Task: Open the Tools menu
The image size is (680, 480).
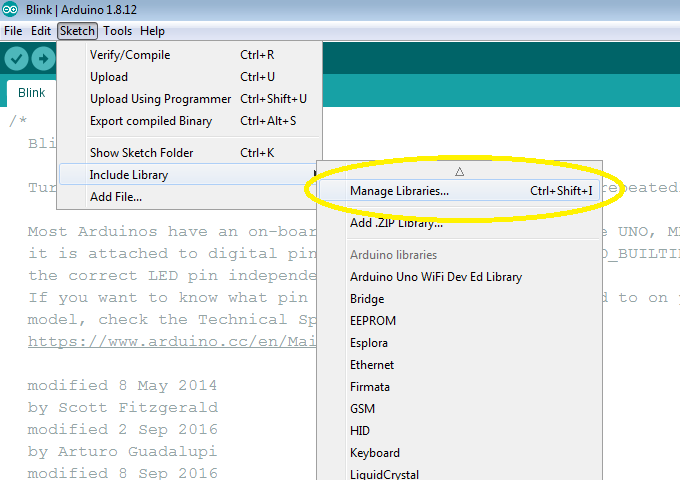Action: [x=117, y=31]
